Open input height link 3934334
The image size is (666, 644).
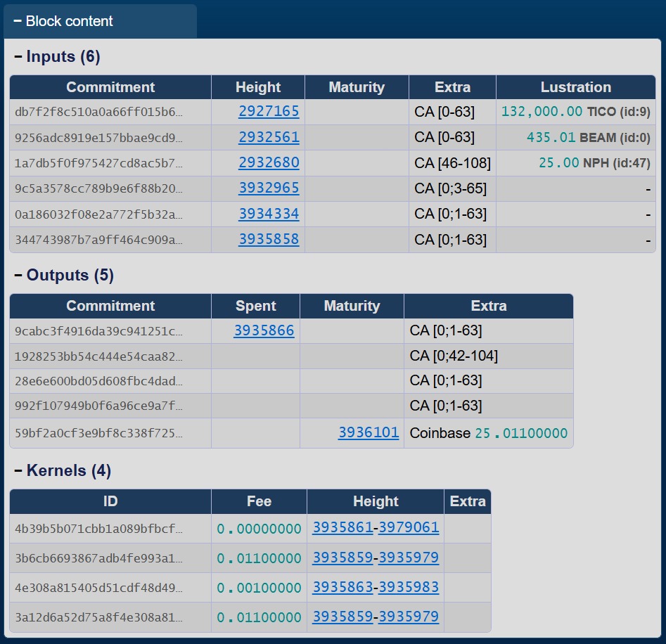pos(269,214)
